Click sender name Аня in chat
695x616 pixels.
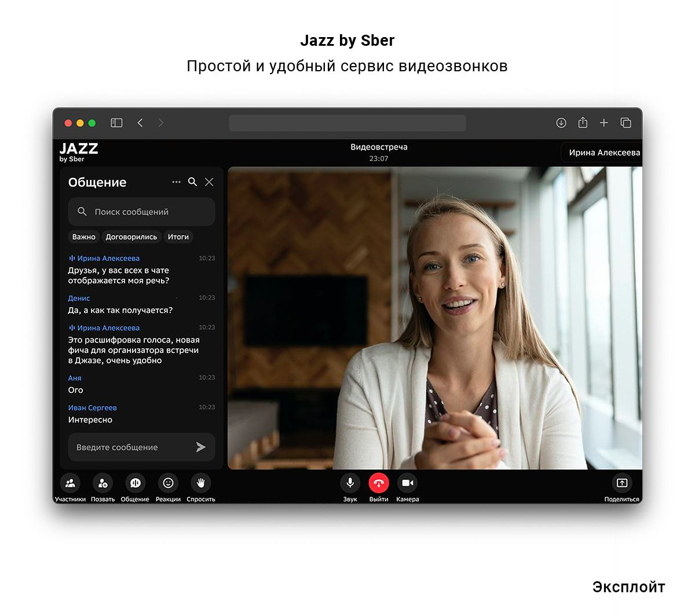75,378
